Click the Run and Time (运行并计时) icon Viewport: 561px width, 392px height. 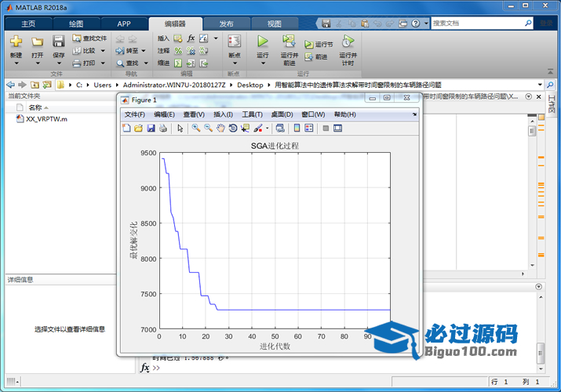(x=348, y=42)
